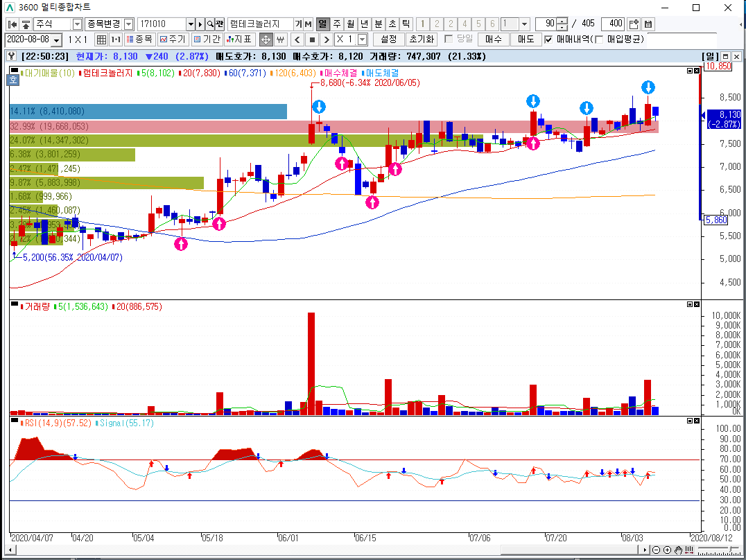Enable the 매입평균 checkbox
The height and width of the screenshot is (560, 746).
pyautogui.click(x=599, y=40)
